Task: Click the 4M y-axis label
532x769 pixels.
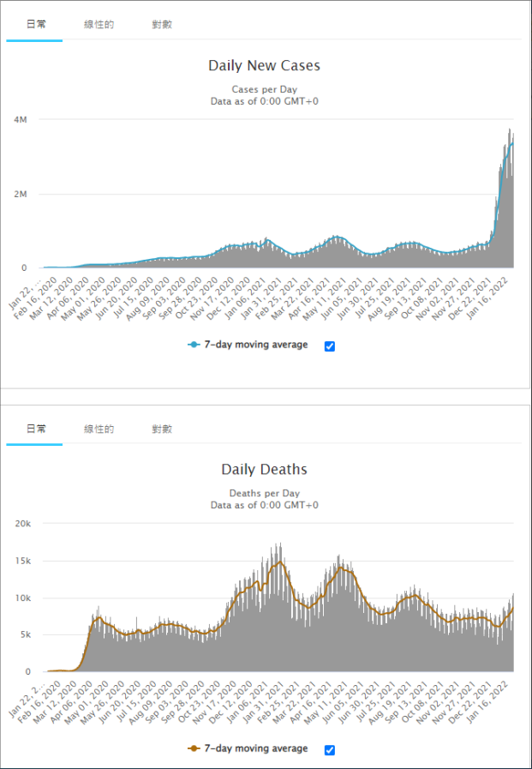Action: click(x=21, y=119)
